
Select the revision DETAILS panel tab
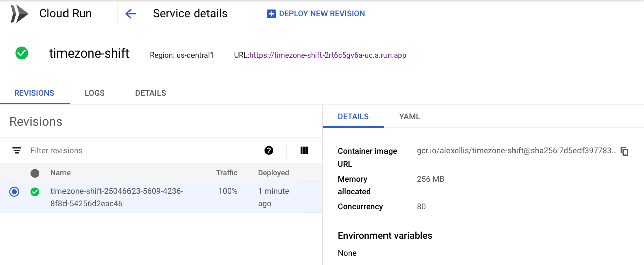[353, 117]
